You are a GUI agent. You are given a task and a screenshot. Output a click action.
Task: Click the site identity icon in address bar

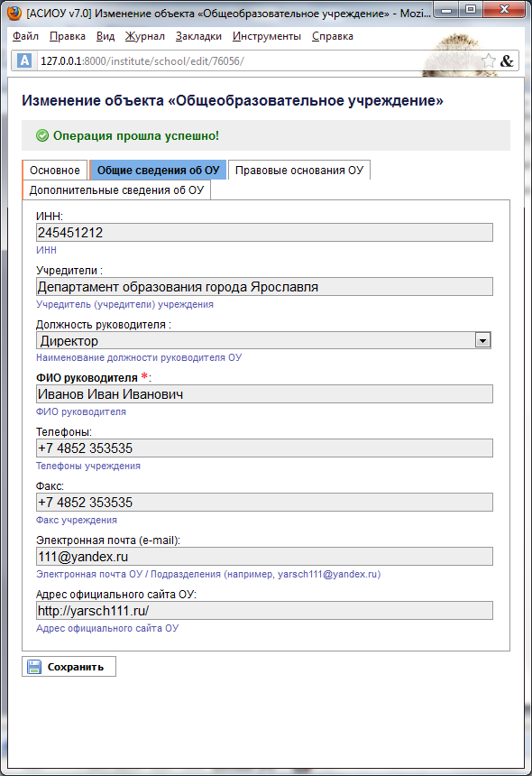pyautogui.click(x=24, y=60)
